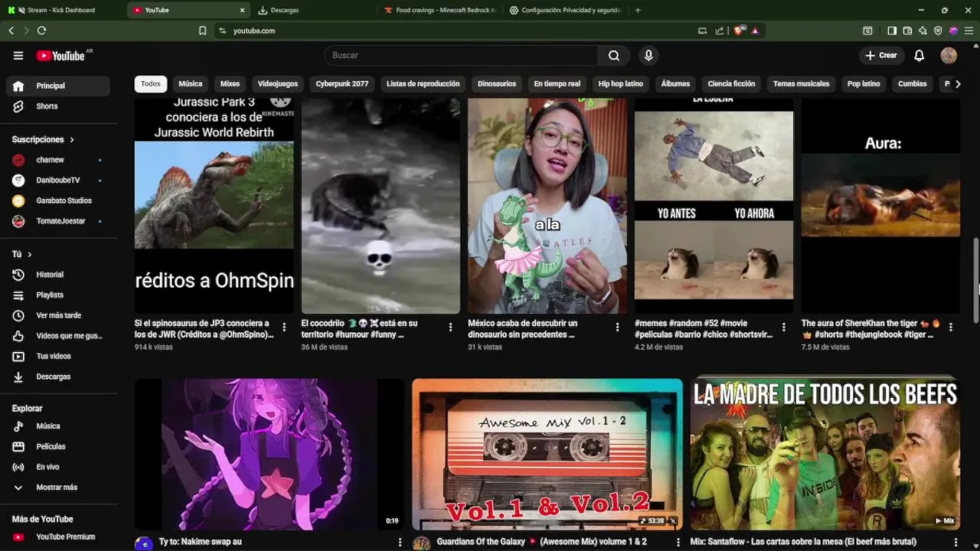Select the Dinosaurios filter chip
The height and width of the screenshot is (551, 980).
point(497,84)
